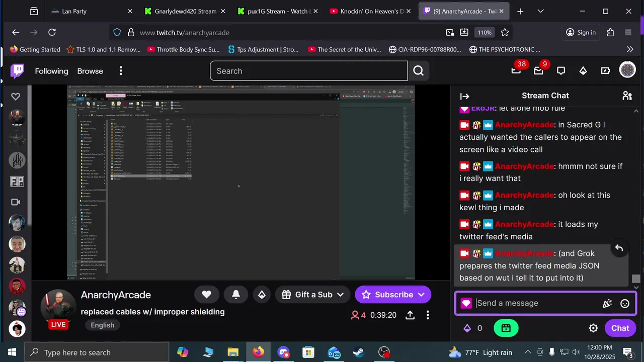Show hidden system tray icons

coord(528,352)
